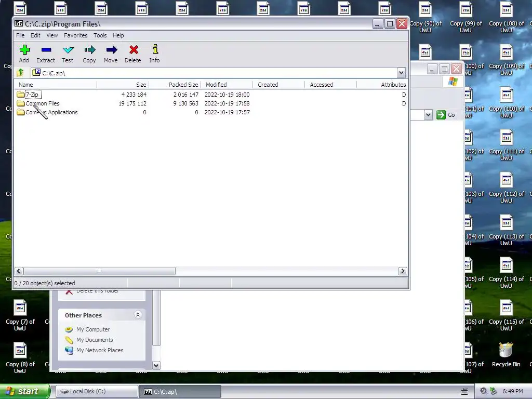Image resolution: width=532 pixels, height=399 pixels.
Task: Sort list by Size column header
Action: coord(123,85)
